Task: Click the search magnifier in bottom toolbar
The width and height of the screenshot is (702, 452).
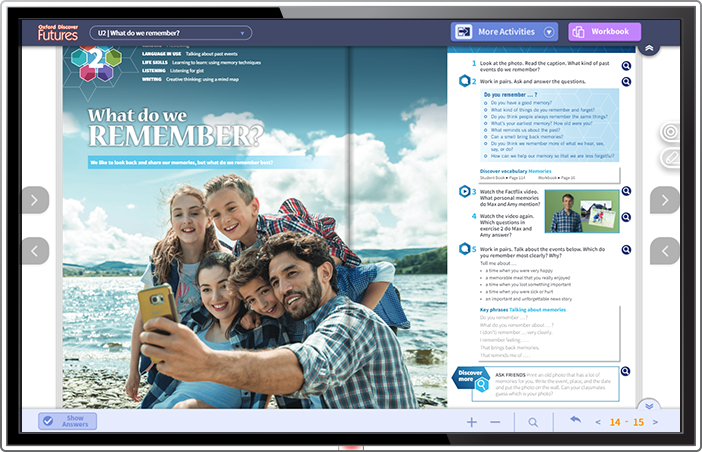Action: point(533,422)
